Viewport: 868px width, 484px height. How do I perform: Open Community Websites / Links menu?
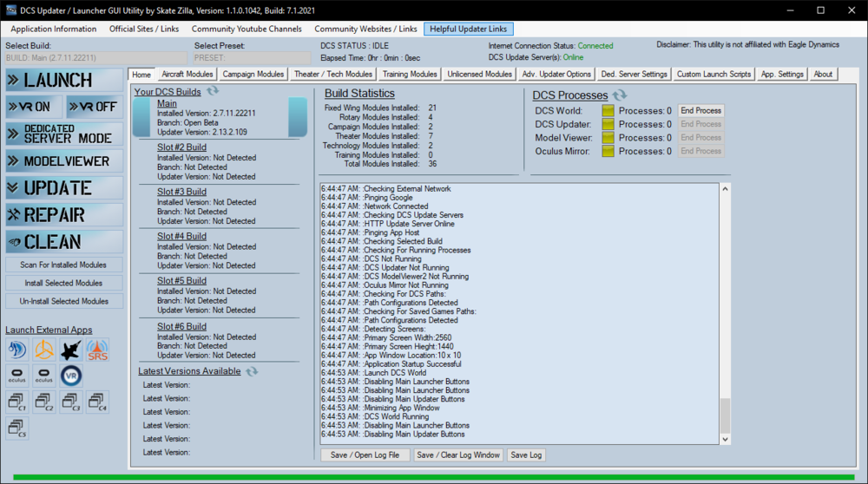coord(365,29)
